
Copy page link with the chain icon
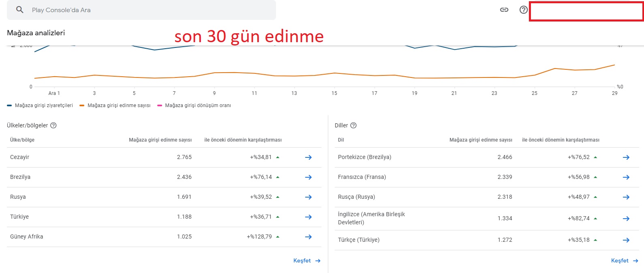[504, 10]
